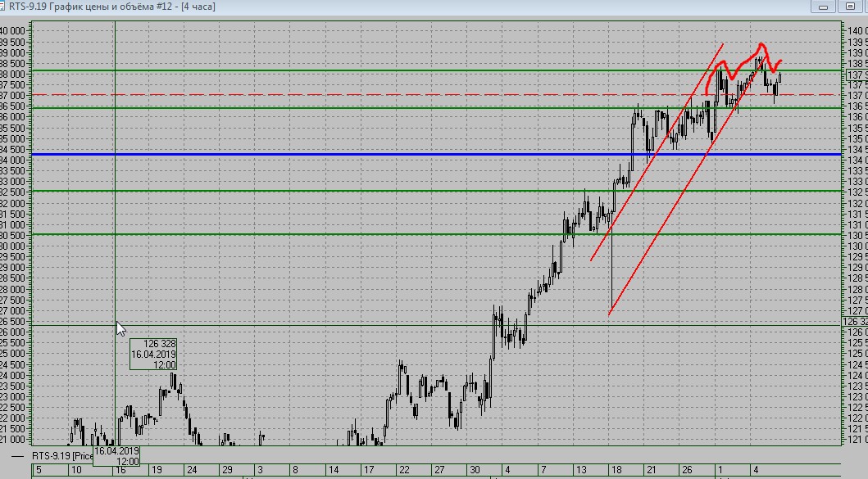The image size is (868, 479).
Task: Click the 16.04.2019 12:00 time-axis marker
Action: tap(117, 456)
